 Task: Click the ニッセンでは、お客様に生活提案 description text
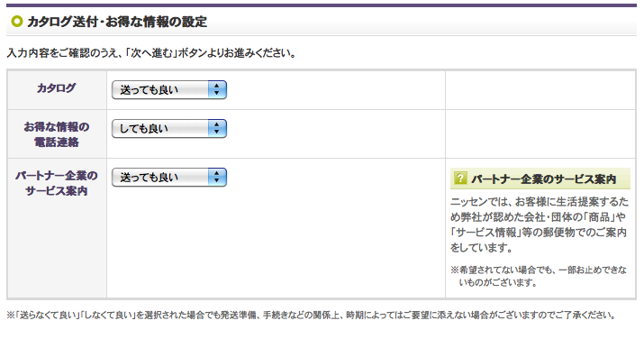point(540,224)
